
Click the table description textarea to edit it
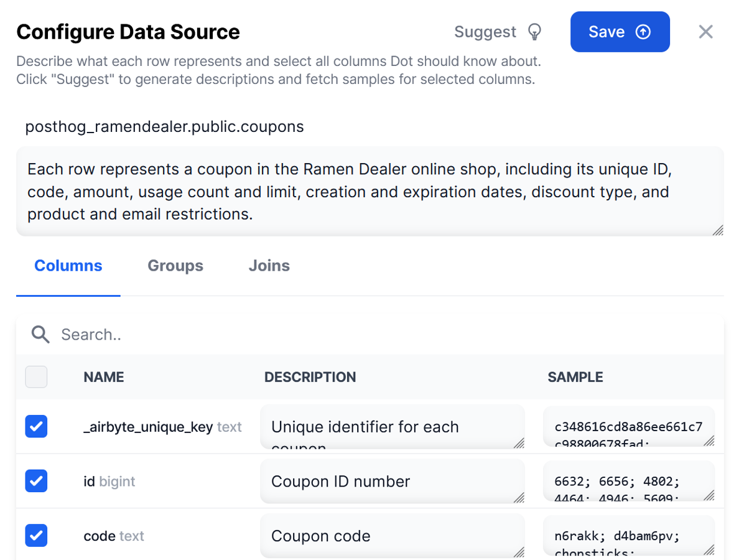pos(369,191)
